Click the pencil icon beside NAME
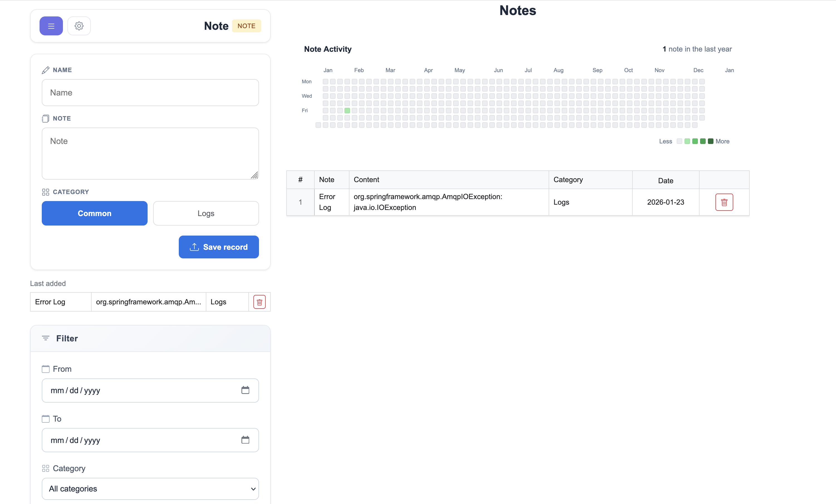 point(46,70)
